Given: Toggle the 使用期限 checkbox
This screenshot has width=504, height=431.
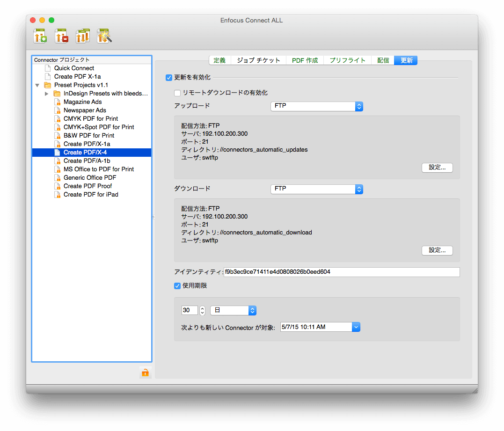Looking at the screenshot, I should point(177,286).
